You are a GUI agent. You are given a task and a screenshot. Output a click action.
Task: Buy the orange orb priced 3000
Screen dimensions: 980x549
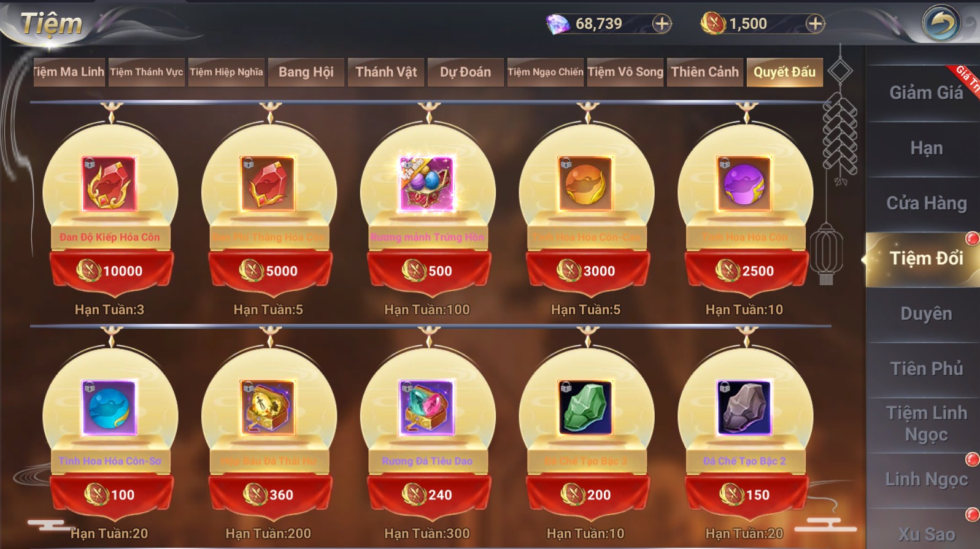point(586,271)
